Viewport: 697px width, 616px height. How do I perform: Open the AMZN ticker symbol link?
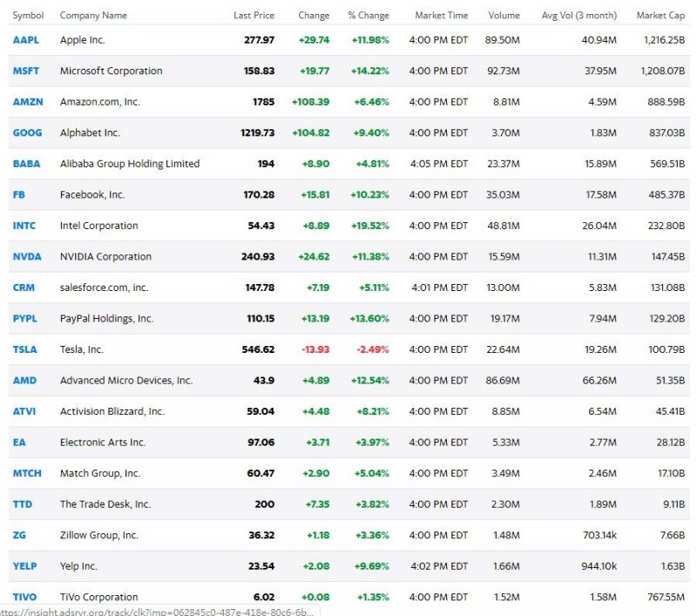[28, 102]
